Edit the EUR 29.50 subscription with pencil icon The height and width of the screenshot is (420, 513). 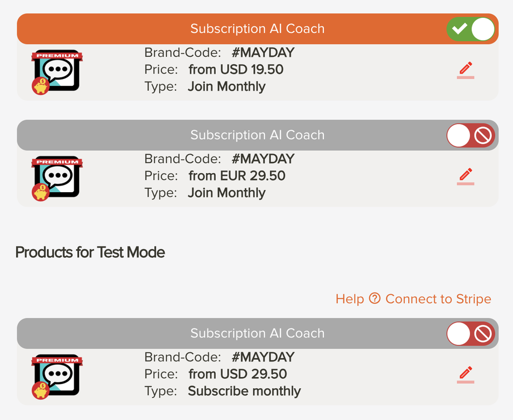466,176
